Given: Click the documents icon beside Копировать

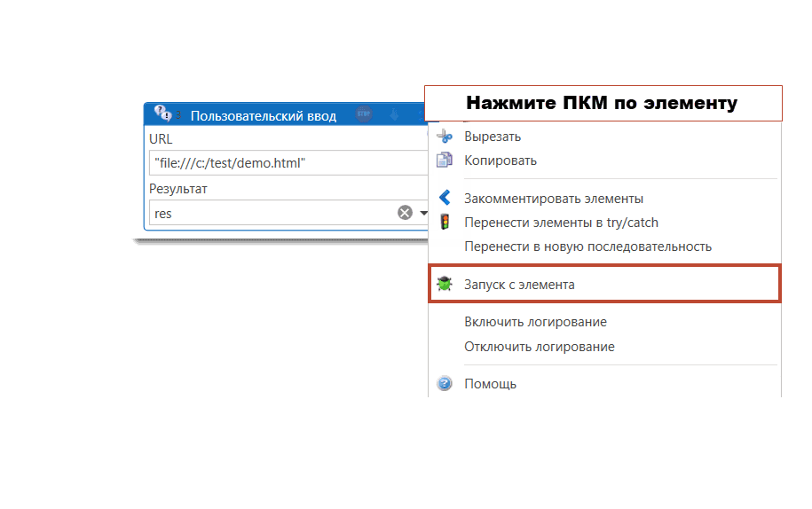Looking at the screenshot, I should pos(445,161).
